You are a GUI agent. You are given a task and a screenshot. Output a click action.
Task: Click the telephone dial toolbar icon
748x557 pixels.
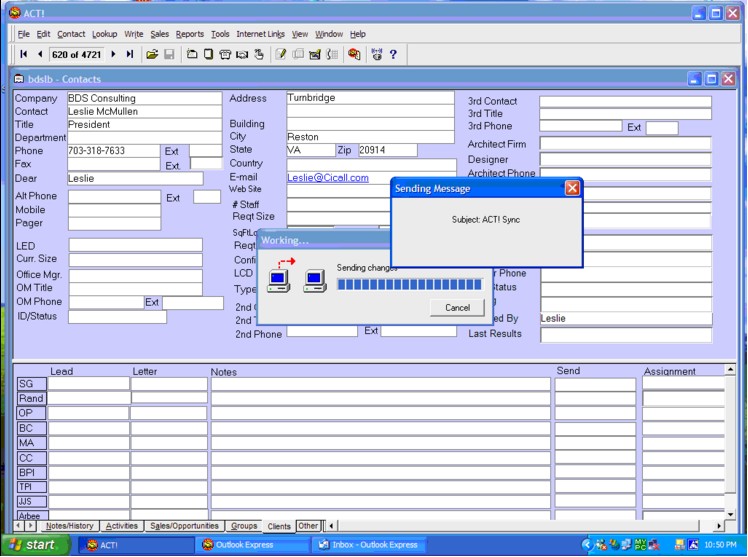click(225, 54)
